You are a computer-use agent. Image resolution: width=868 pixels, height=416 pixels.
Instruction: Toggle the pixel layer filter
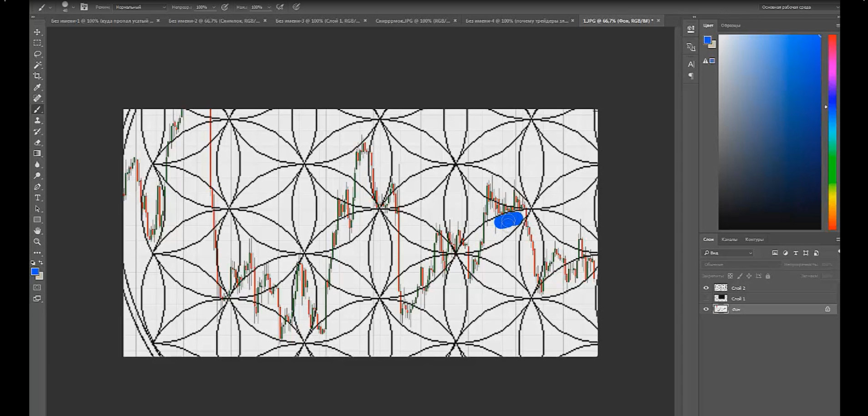[x=775, y=253]
